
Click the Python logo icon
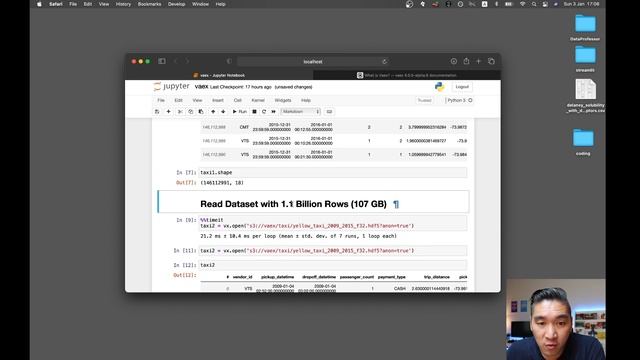440,87
